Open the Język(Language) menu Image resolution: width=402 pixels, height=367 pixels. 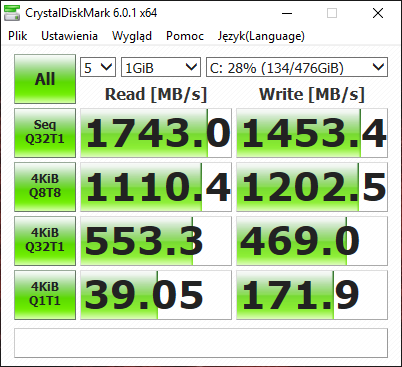261,36
